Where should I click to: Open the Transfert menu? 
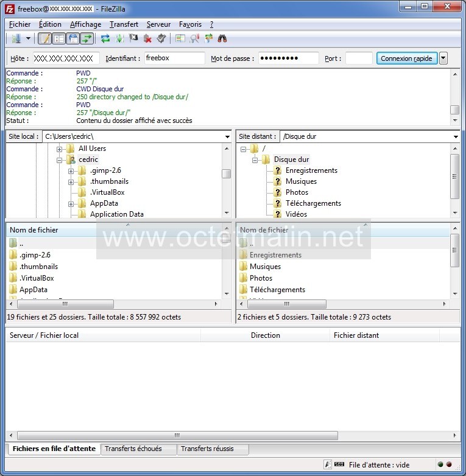(124, 24)
